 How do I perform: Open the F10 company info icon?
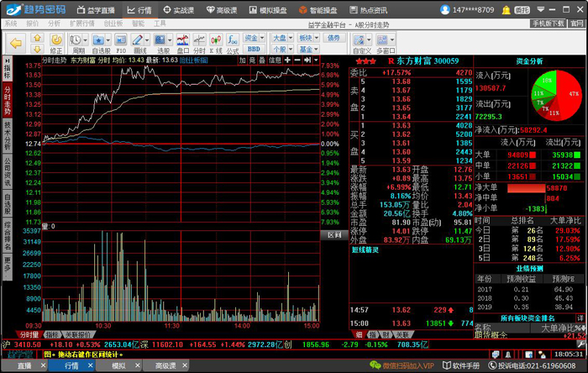[121, 39]
